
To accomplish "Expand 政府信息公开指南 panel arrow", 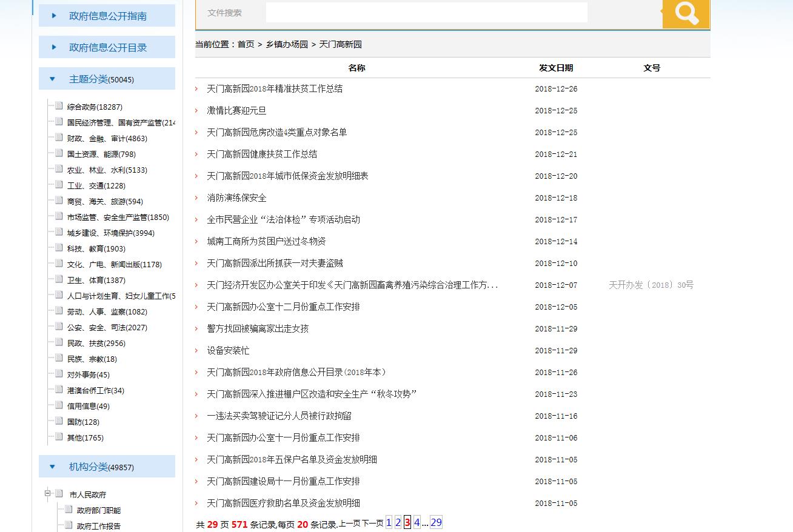I will pyautogui.click(x=54, y=16).
